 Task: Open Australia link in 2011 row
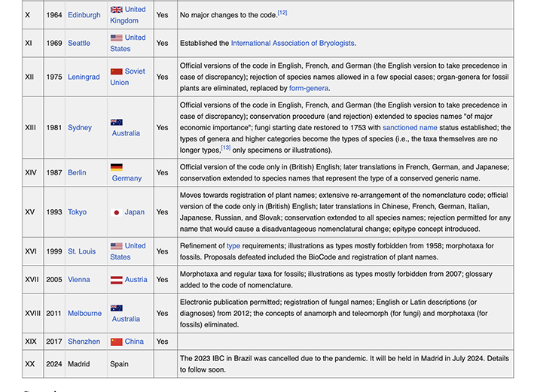(x=126, y=319)
